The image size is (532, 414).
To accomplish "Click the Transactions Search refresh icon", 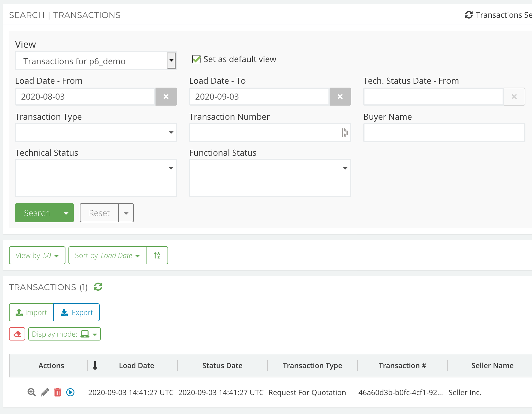I will 469,15.
